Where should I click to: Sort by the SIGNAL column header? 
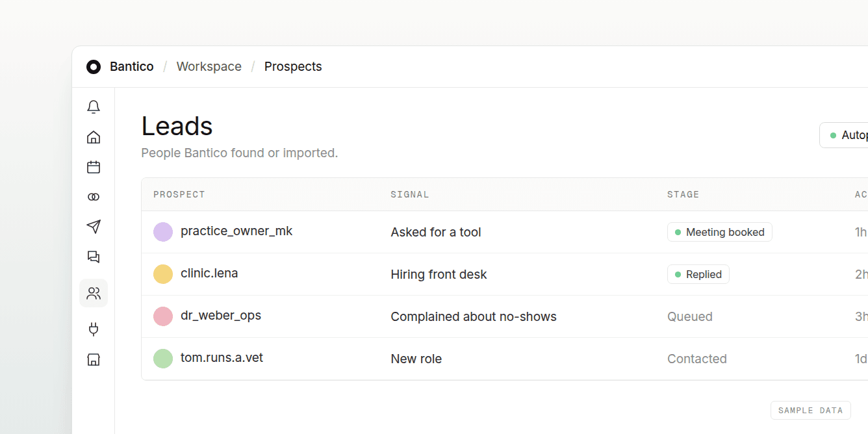410,194
